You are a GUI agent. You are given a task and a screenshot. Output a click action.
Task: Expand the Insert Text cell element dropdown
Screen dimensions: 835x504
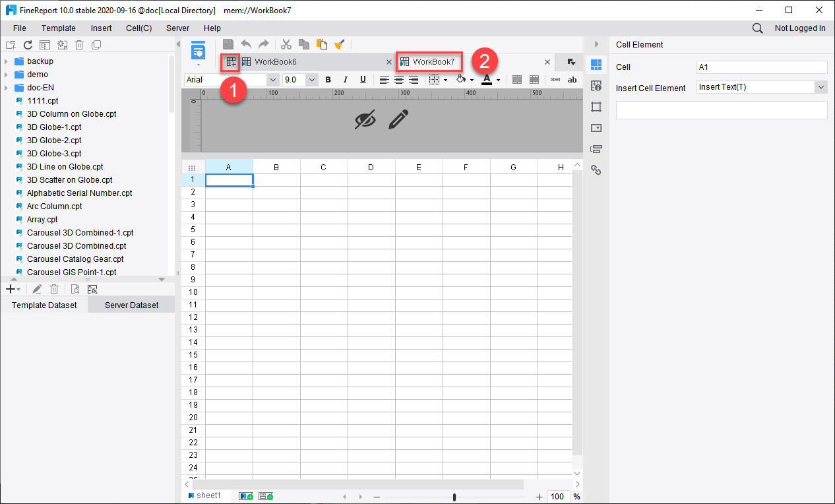coord(821,86)
